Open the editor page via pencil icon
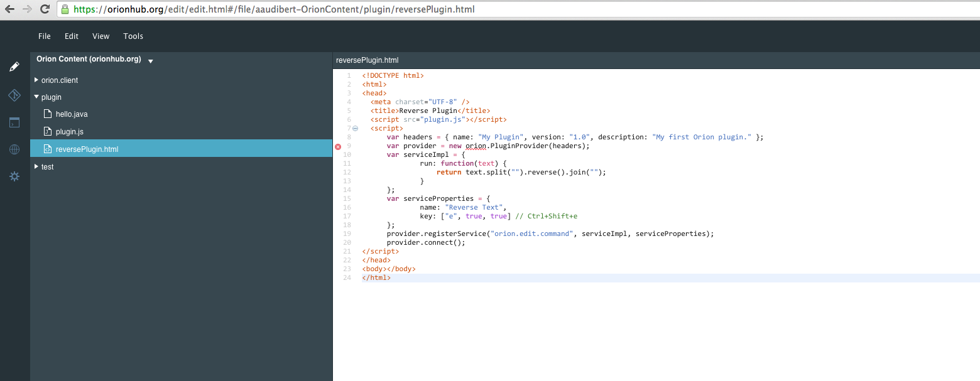 tap(14, 67)
